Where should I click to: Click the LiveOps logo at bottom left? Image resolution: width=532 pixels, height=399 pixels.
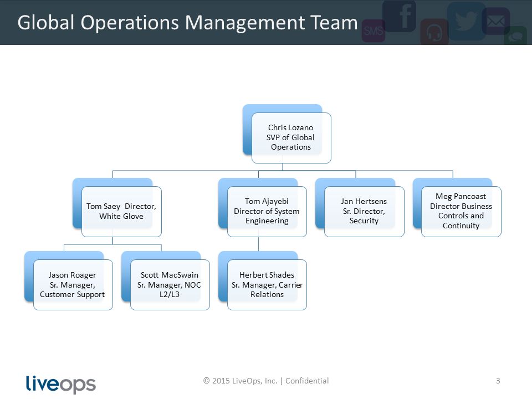tap(61, 384)
